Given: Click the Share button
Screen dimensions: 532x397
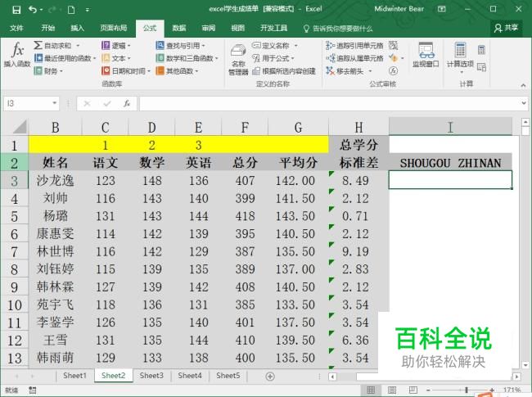Looking at the screenshot, I should [506, 28].
